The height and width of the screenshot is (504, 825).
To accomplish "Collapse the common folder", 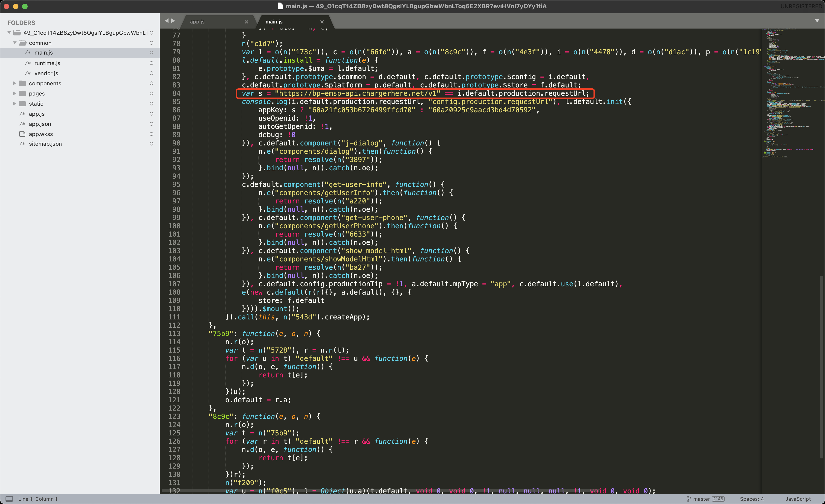I will 15,43.
